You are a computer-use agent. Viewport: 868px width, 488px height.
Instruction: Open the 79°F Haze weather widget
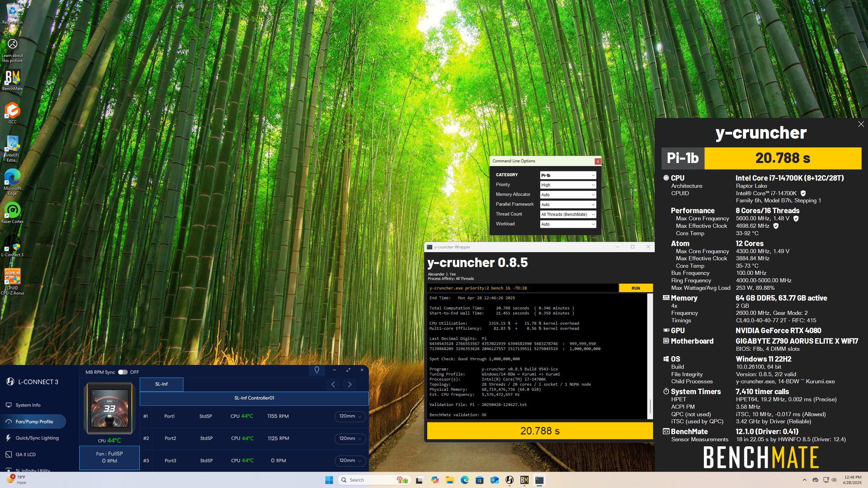tap(17, 480)
